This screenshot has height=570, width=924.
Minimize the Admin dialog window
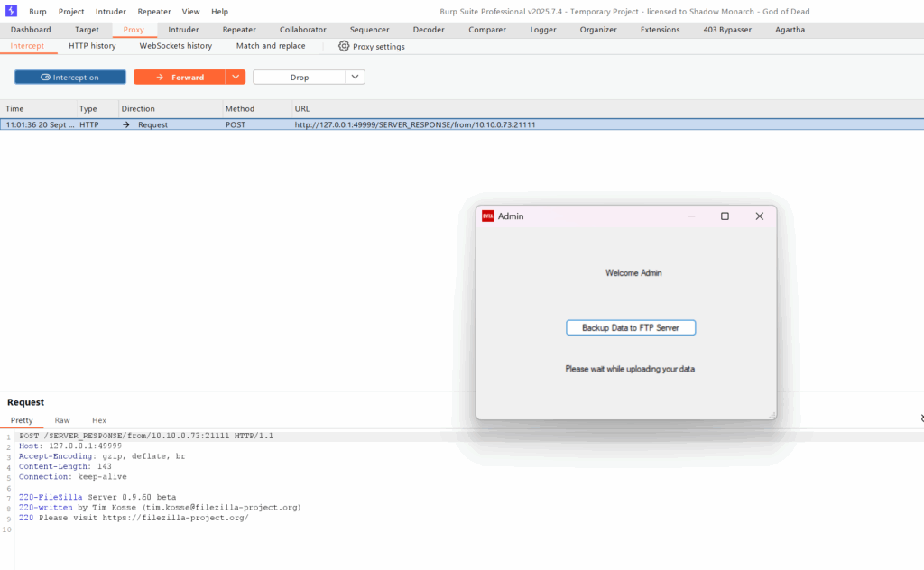691,216
